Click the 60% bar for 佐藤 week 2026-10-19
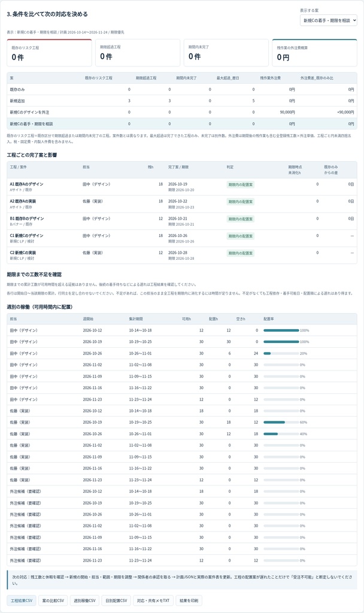The width and height of the screenshot is (364, 613). pyautogui.click(x=281, y=422)
